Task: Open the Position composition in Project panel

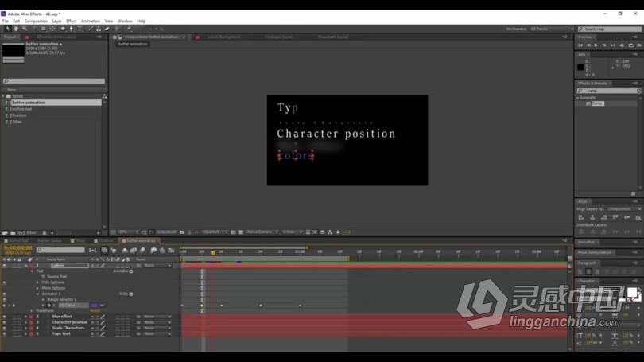Action: point(19,115)
